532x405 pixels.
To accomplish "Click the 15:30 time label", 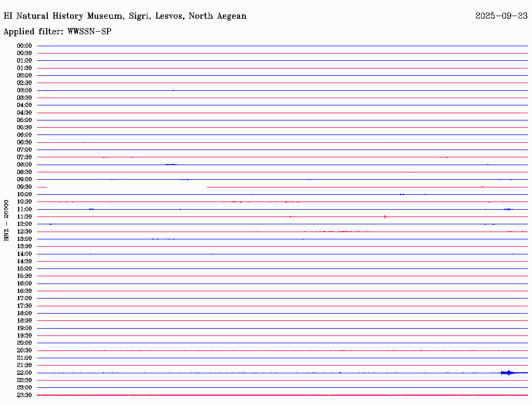I will coord(24,276).
